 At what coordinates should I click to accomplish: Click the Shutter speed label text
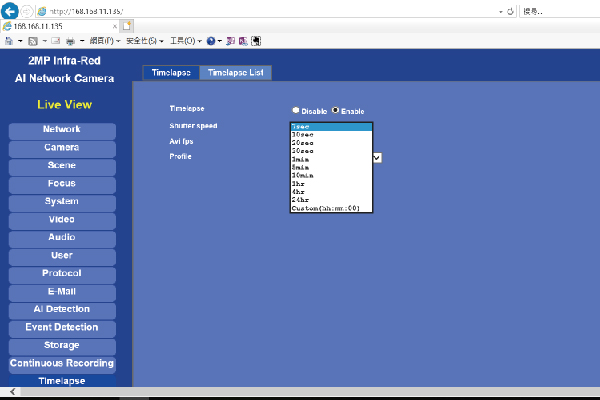pos(193,126)
